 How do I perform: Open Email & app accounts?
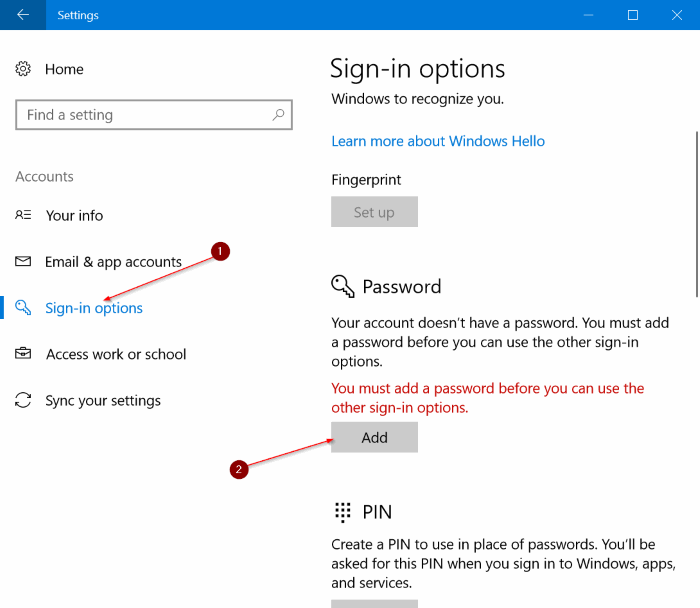113,262
